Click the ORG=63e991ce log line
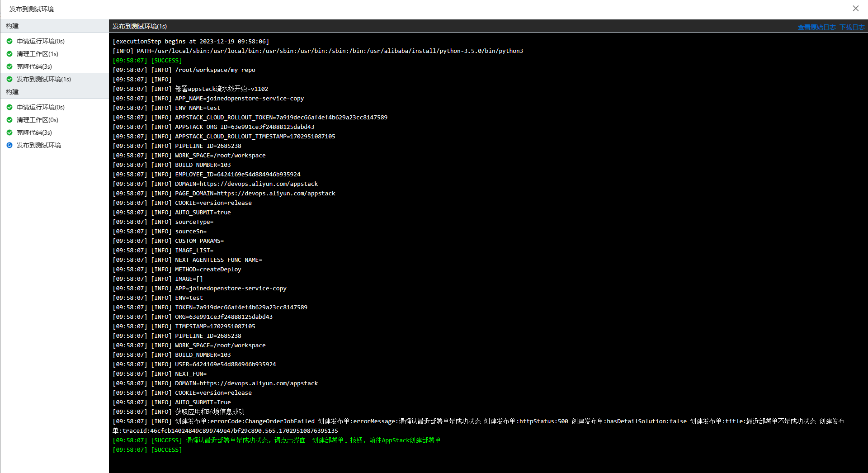 (x=193, y=317)
